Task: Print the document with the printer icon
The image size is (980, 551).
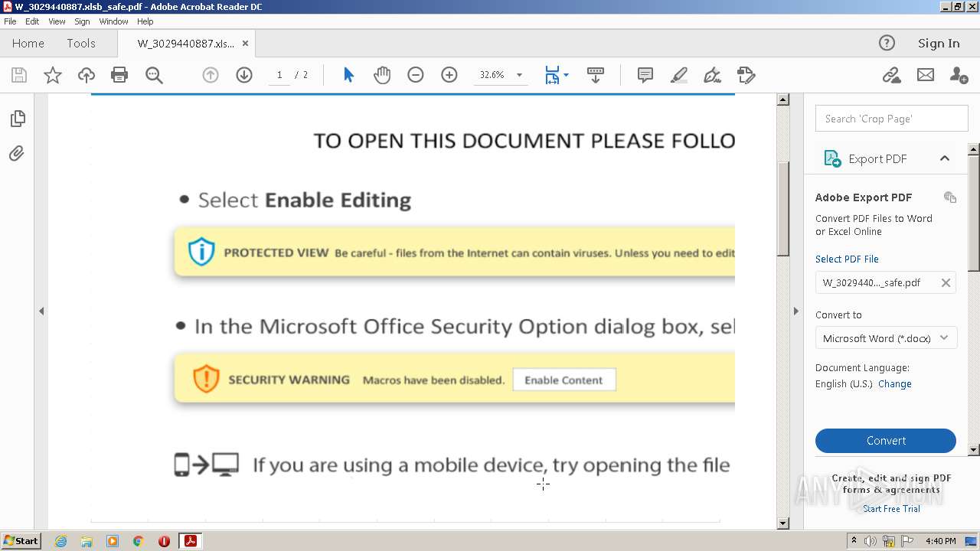Action: coord(119,75)
